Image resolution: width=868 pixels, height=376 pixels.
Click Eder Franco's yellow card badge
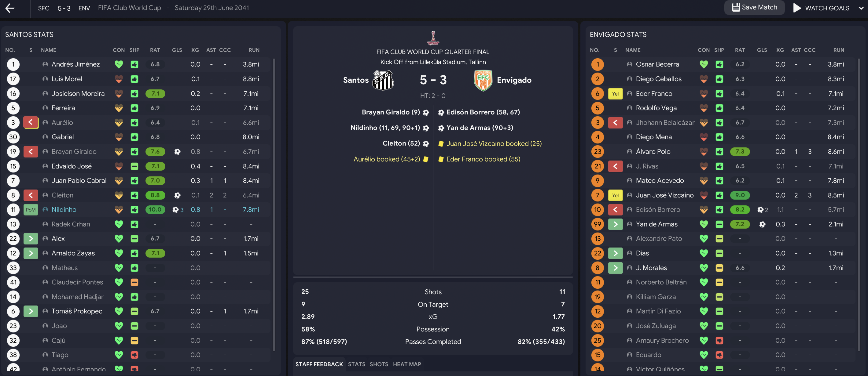coord(615,94)
